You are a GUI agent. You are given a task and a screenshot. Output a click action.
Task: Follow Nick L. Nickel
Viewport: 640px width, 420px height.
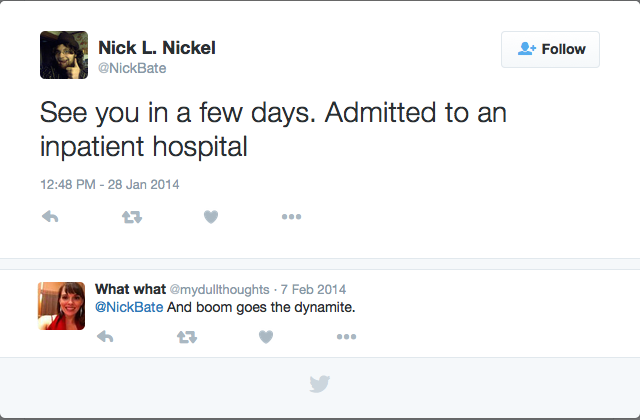coord(550,49)
